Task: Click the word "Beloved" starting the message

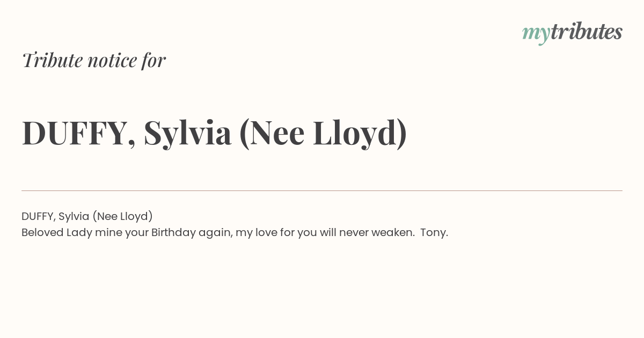Action: click(42, 232)
